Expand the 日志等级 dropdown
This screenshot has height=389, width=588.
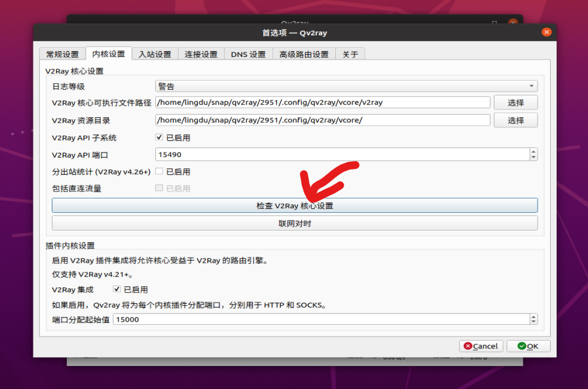[346, 86]
